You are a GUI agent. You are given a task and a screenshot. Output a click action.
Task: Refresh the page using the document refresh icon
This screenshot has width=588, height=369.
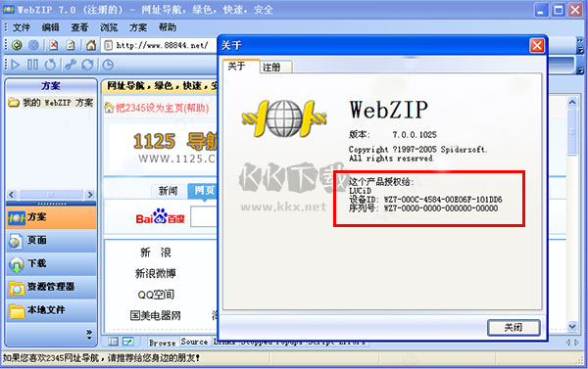tap(71, 45)
